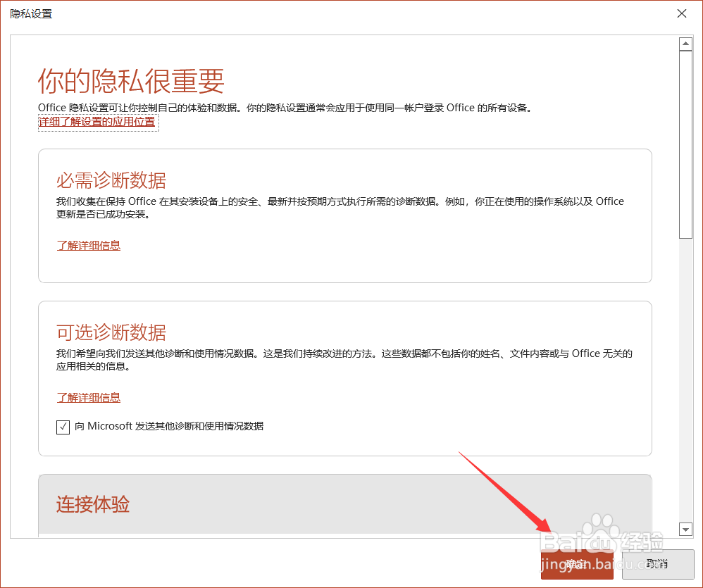Screen dimensions: 703x588
Task: Click the scrollbar up arrow
Action: [685, 44]
